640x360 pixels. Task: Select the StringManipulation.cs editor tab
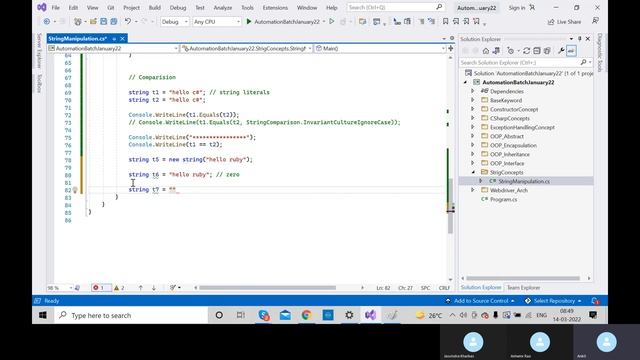[78, 38]
